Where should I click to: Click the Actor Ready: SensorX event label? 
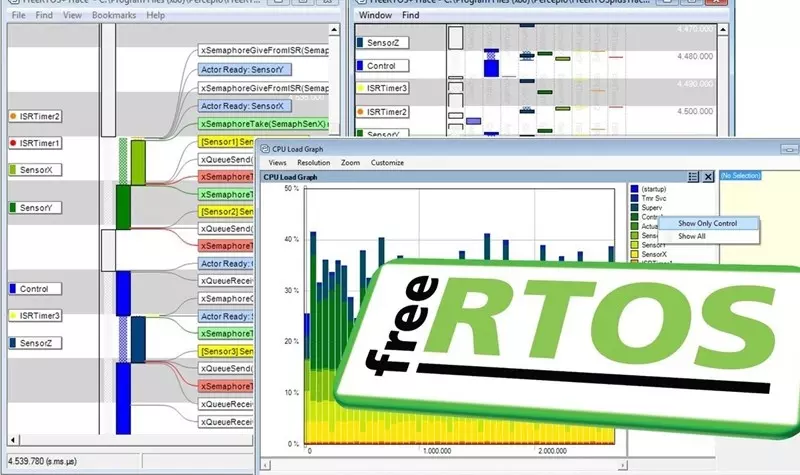pyautogui.click(x=244, y=106)
